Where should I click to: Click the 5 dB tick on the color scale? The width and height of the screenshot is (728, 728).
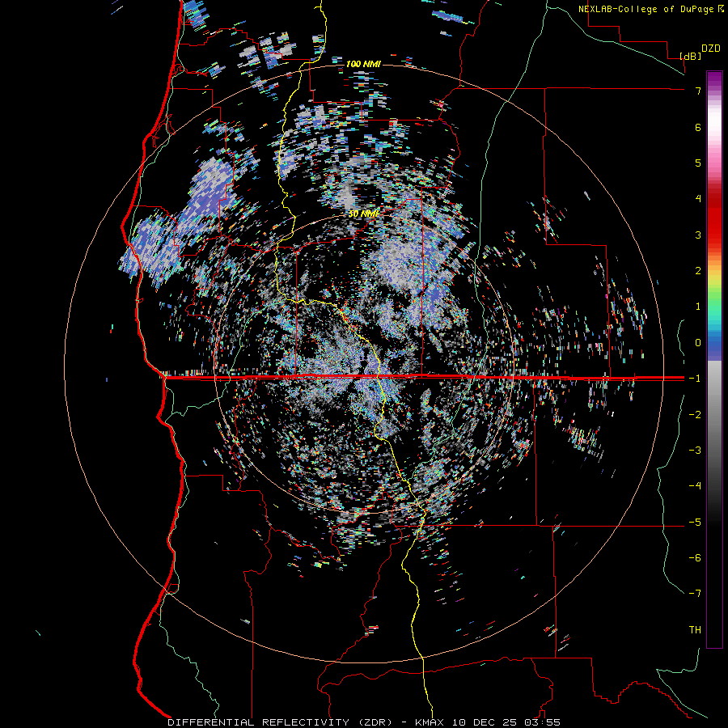[x=698, y=163]
